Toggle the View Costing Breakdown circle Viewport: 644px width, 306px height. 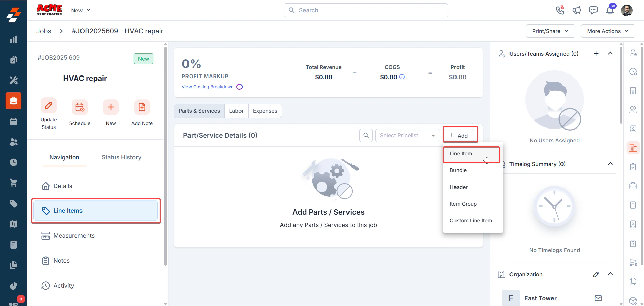point(239,87)
